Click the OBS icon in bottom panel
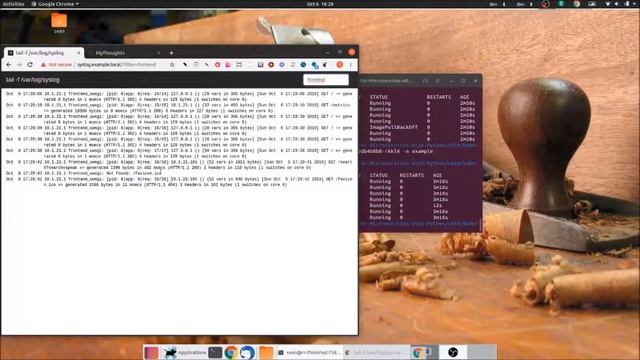 pos(453,352)
